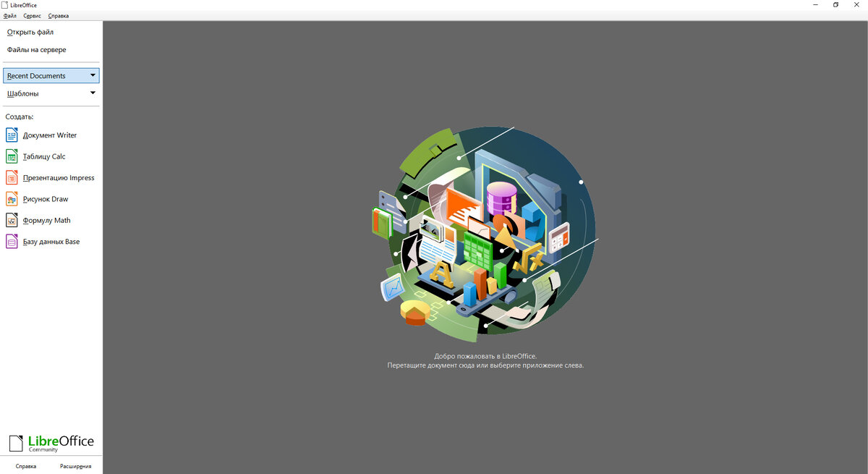Click the central LibreOffice artwork image

(x=485, y=233)
